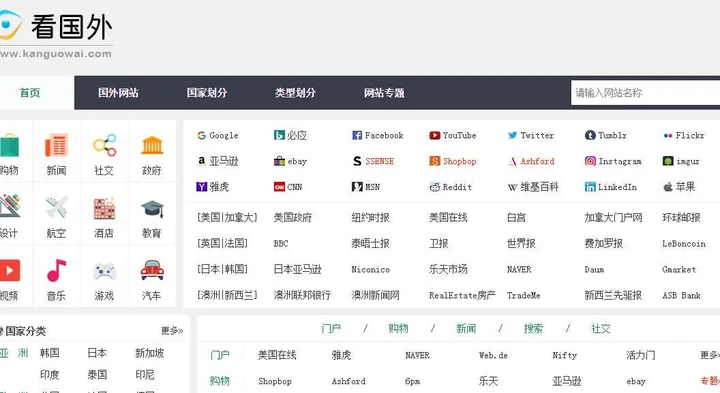This screenshot has height=393, width=720.
Task: Open the 网站专题 menu item
Action: 384,93
